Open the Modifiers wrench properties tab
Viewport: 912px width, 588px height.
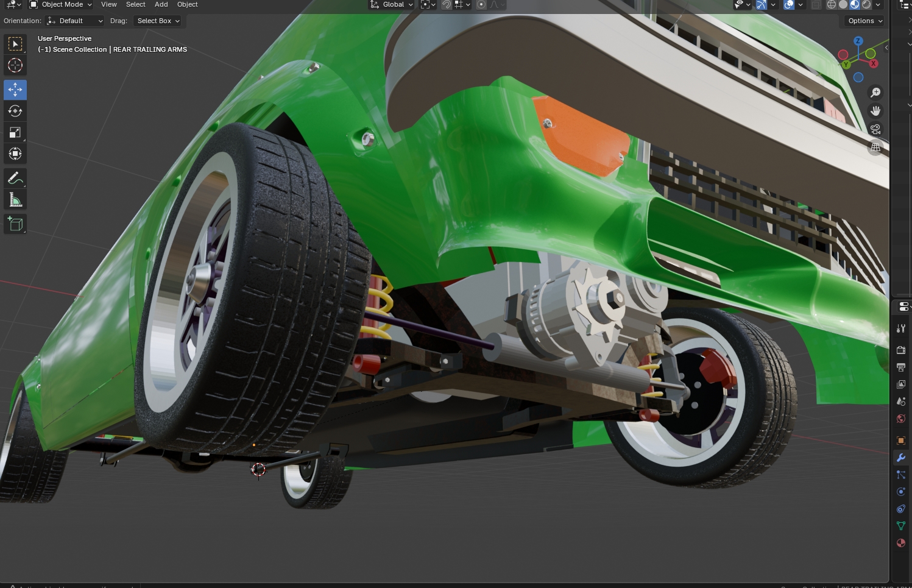click(x=901, y=458)
